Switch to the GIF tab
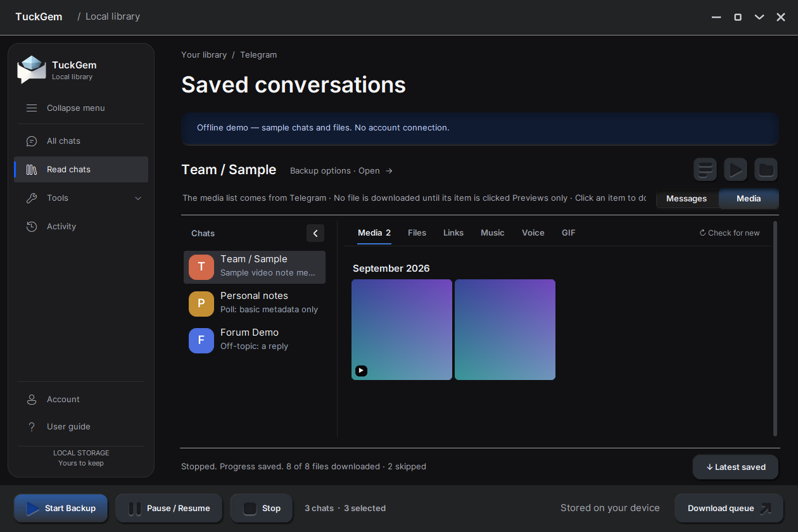798x532 pixels. point(569,233)
